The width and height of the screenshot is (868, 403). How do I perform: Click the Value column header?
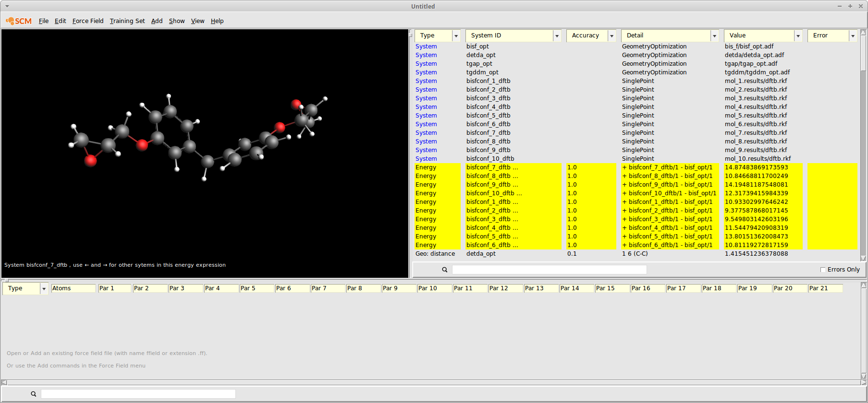tap(759, 36)
